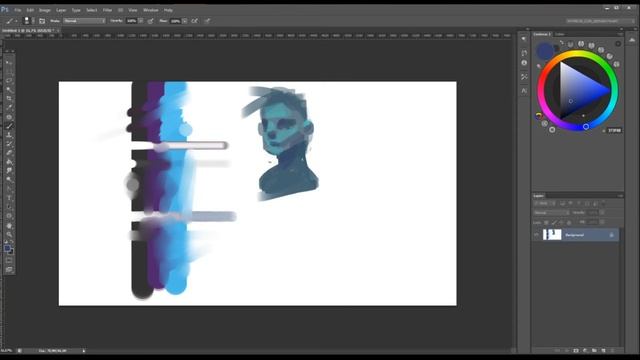
Task: Toggle pressure for size button
Action: pyautogui.click(x=207, y=21)
